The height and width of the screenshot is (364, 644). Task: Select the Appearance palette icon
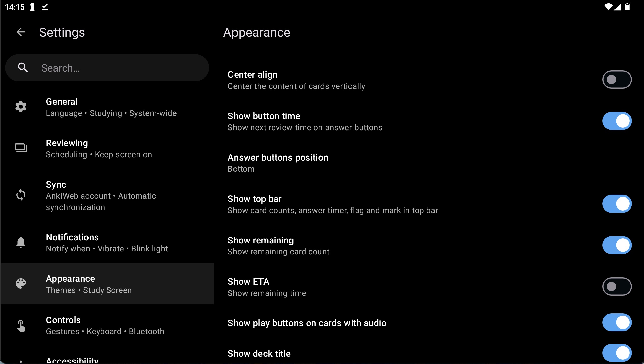(x=21, y=283)
